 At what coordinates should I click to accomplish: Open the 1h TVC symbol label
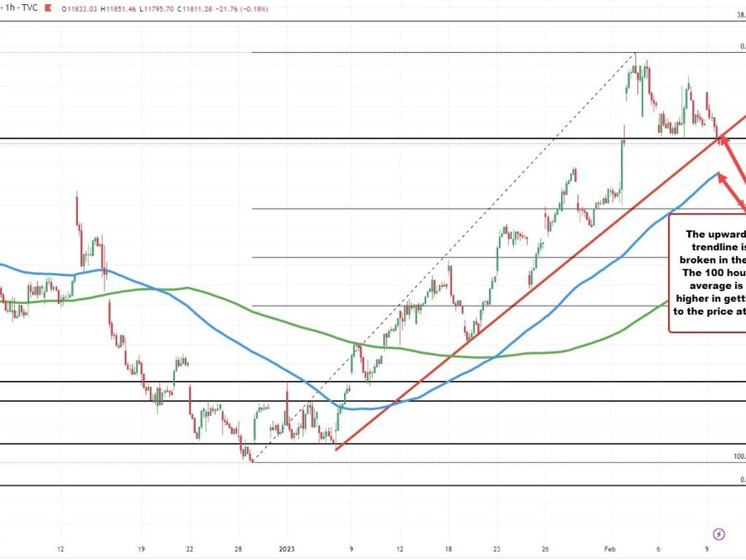click(x=22, y=9)
